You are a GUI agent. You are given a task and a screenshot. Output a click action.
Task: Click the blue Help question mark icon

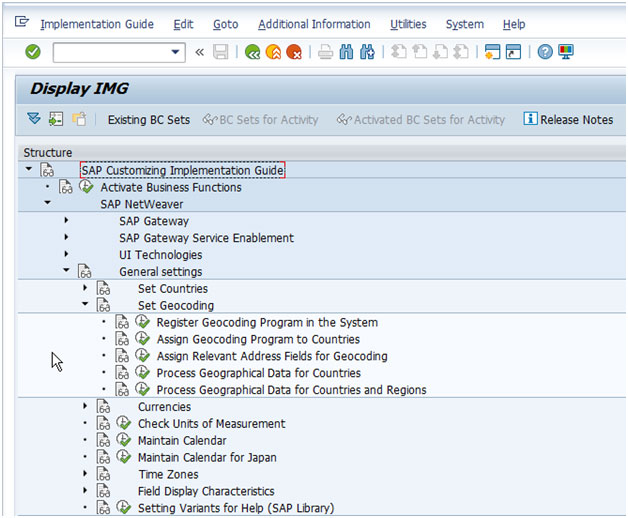(x=545, y=52)
